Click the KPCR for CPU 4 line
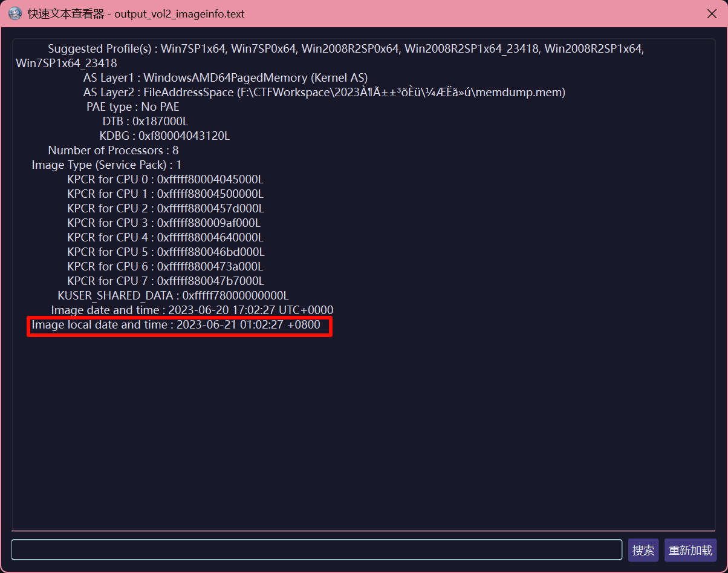 [166, 237]
